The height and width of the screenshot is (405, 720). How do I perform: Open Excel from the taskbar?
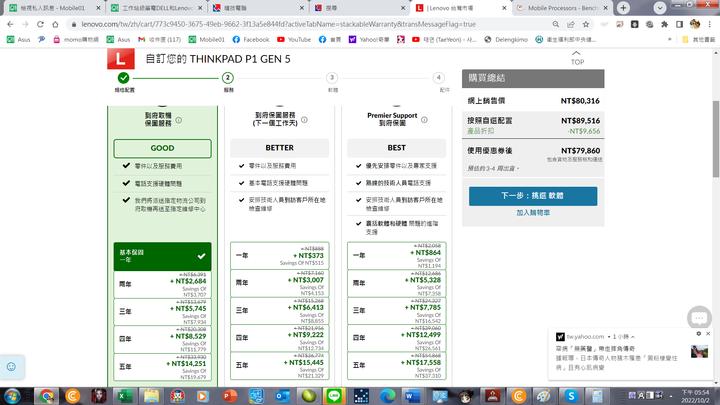point(124,396)
